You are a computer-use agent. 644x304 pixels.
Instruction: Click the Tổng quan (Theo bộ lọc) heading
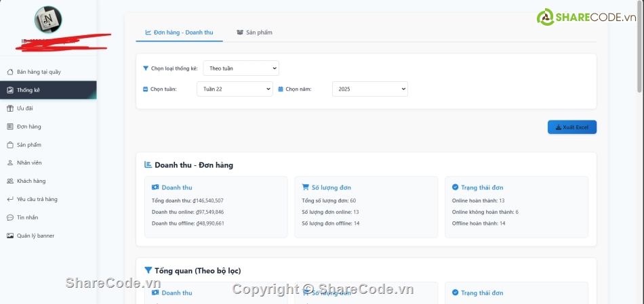coord(197,271)
